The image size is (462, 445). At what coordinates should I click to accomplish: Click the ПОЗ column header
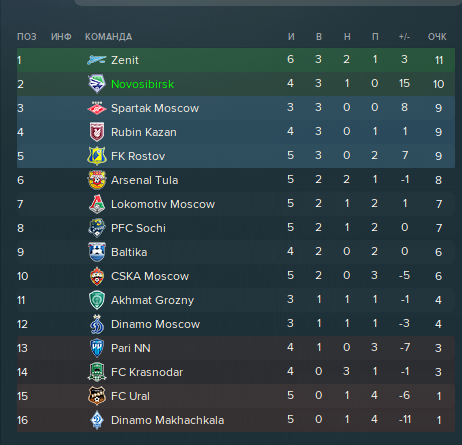pos(27,37)
